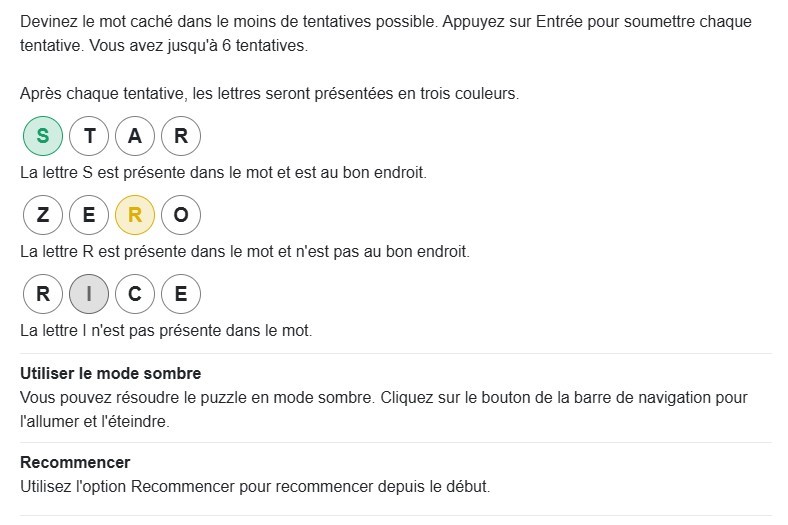
Task: Click the 'Après chaque tentative' sentence
Action: 269,93
